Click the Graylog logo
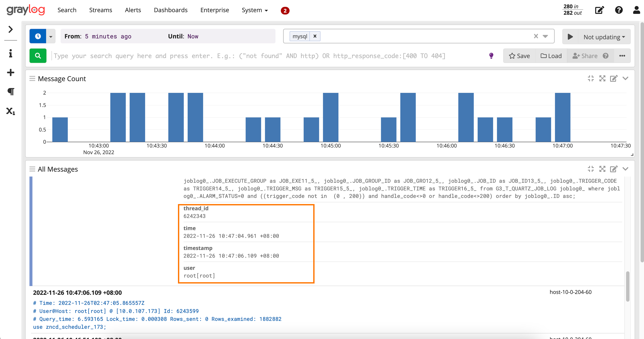Viewport: 644px width, 339px height. (26, 10)
